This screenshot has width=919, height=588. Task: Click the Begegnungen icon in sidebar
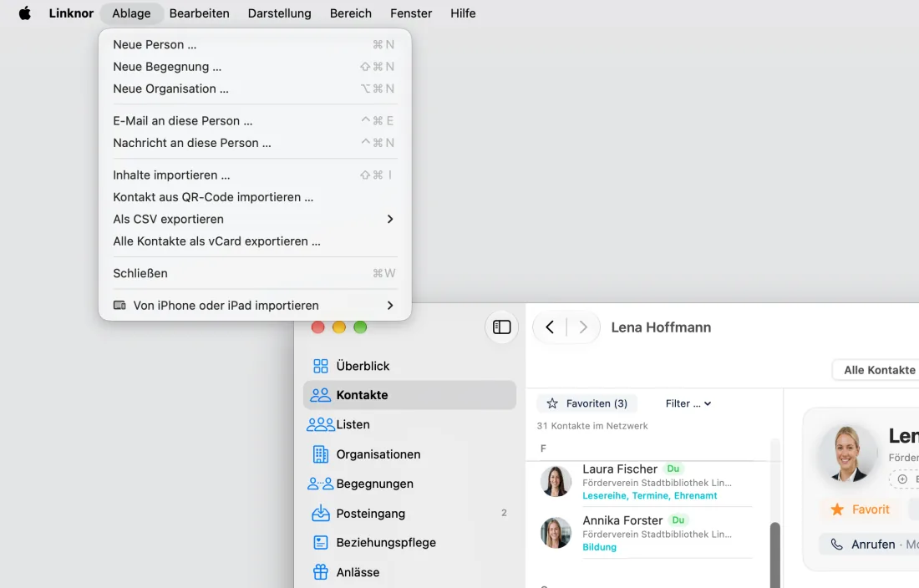320,484
